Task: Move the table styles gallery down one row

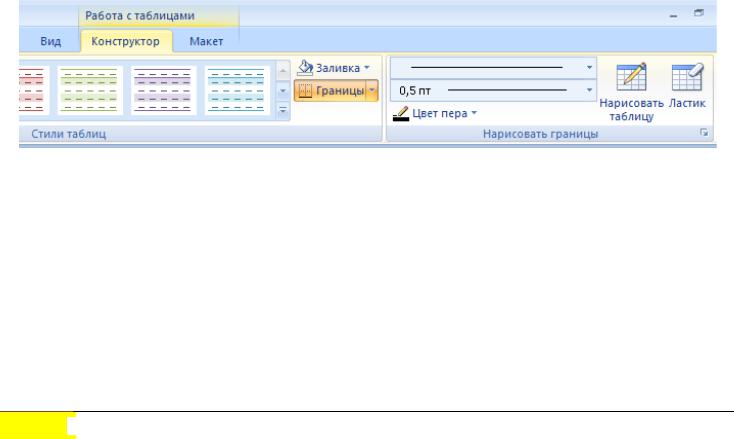Action: (x=283, y=91)
